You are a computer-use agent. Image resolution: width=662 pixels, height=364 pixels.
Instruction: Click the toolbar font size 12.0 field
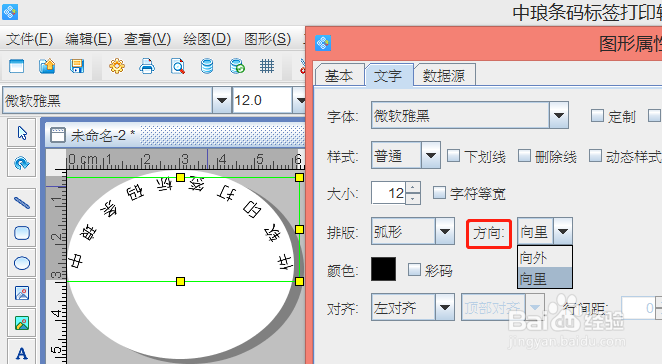pos(262,100)
